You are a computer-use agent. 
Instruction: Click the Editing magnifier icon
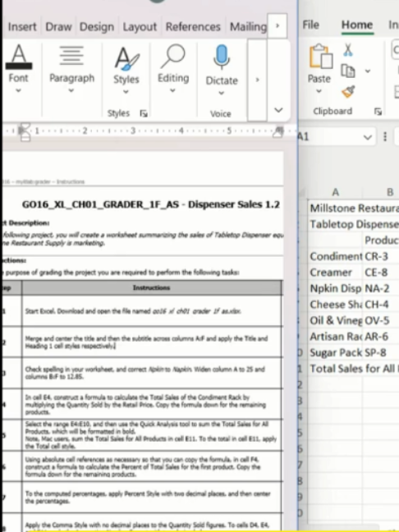coord(173,57)
